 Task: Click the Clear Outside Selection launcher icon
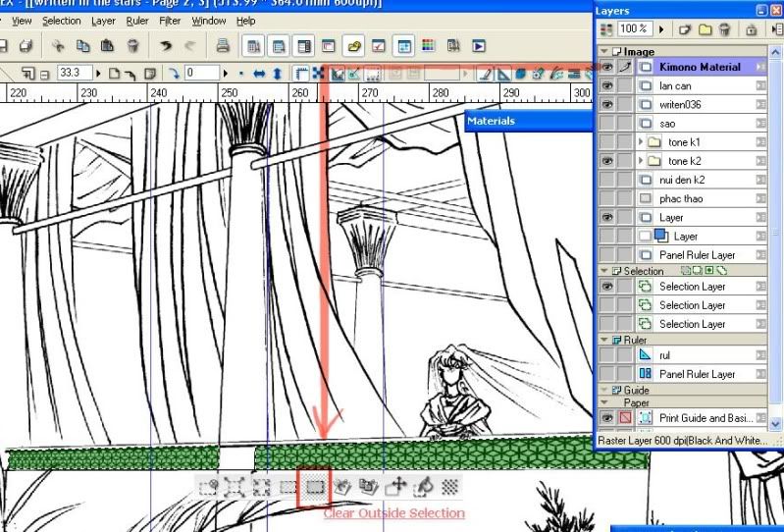click(x=315, y=487)
